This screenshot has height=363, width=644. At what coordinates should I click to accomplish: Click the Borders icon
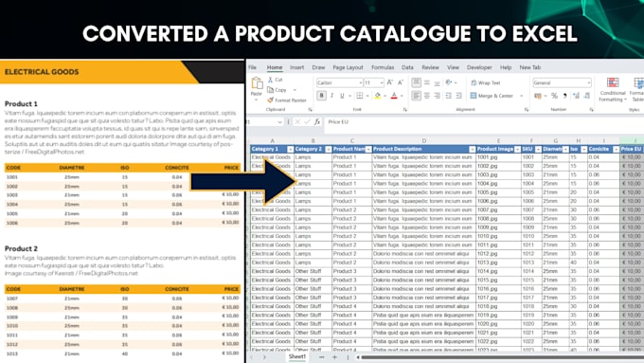click(x=360, y=96)
